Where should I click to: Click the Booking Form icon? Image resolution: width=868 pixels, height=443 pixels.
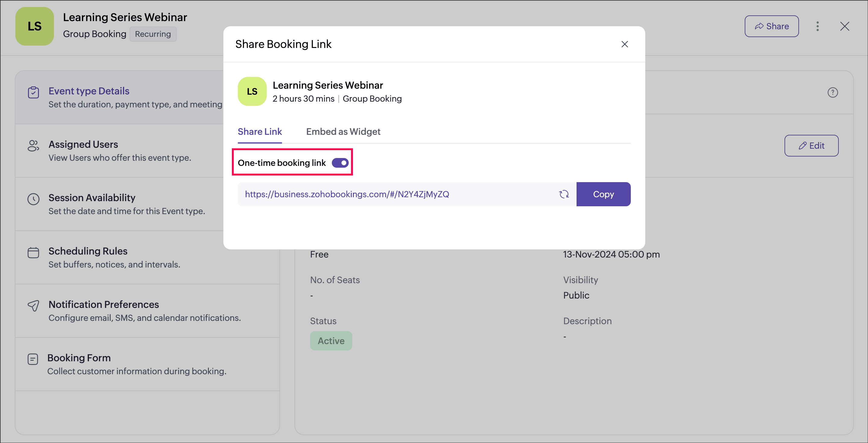pyautogui.click(x=33, y=359)
